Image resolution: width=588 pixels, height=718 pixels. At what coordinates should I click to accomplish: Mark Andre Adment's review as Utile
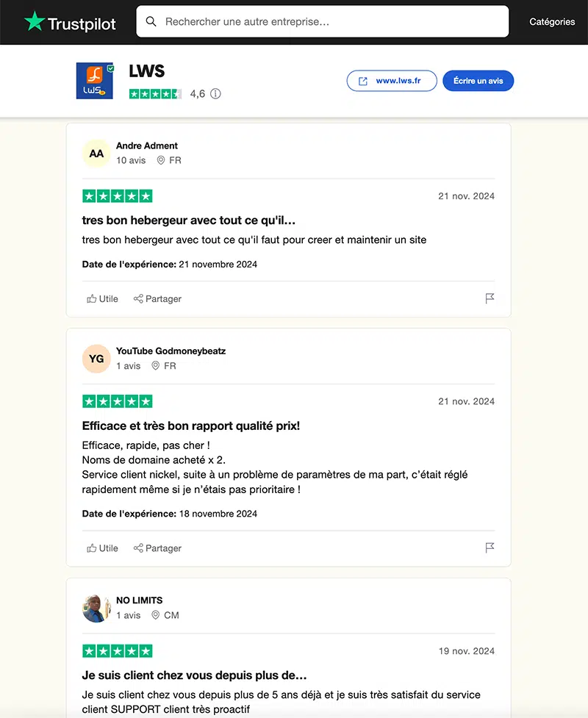click(102, 299)
